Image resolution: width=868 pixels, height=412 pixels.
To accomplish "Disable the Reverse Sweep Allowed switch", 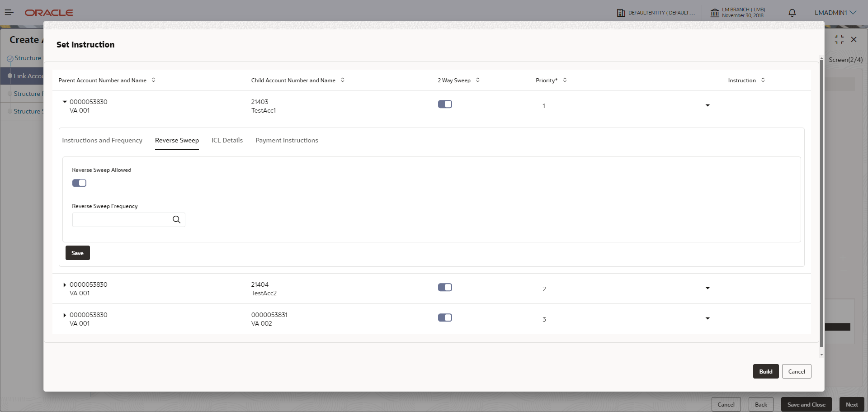I will pos(79,183).
